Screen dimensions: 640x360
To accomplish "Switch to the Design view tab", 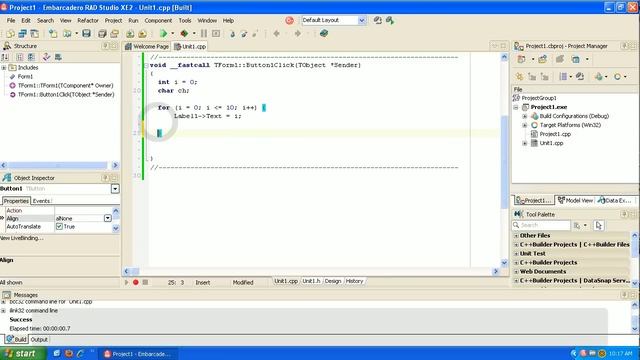I will [333, 281].
